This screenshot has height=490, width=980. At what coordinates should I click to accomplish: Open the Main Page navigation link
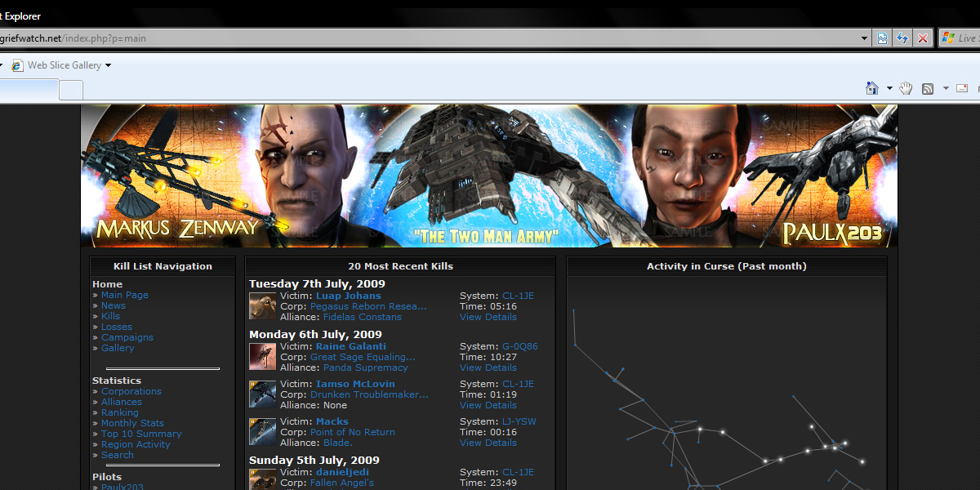124,295
